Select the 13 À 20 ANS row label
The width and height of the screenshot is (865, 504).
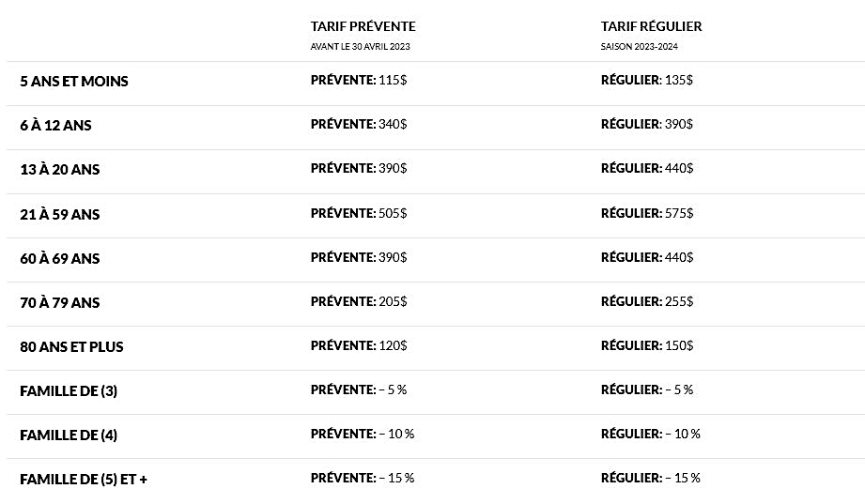pyautogui.click(x=59, y=169)
